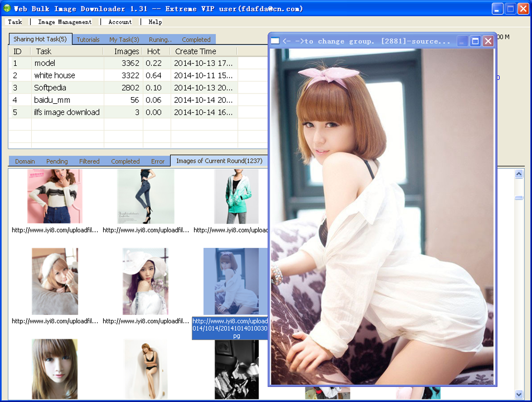Click the preview window's system icon
Image resolution: width=532 pixels, height=402 pixels.
click(275, 41)
